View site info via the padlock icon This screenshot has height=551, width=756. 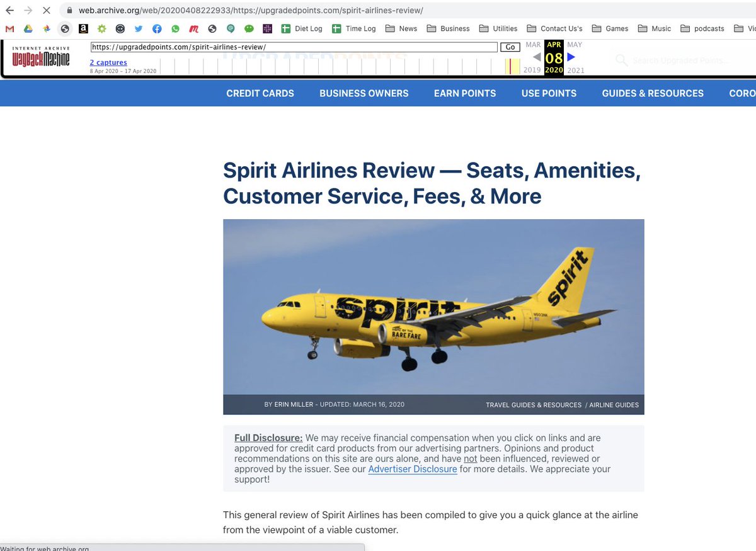(68, 11)
